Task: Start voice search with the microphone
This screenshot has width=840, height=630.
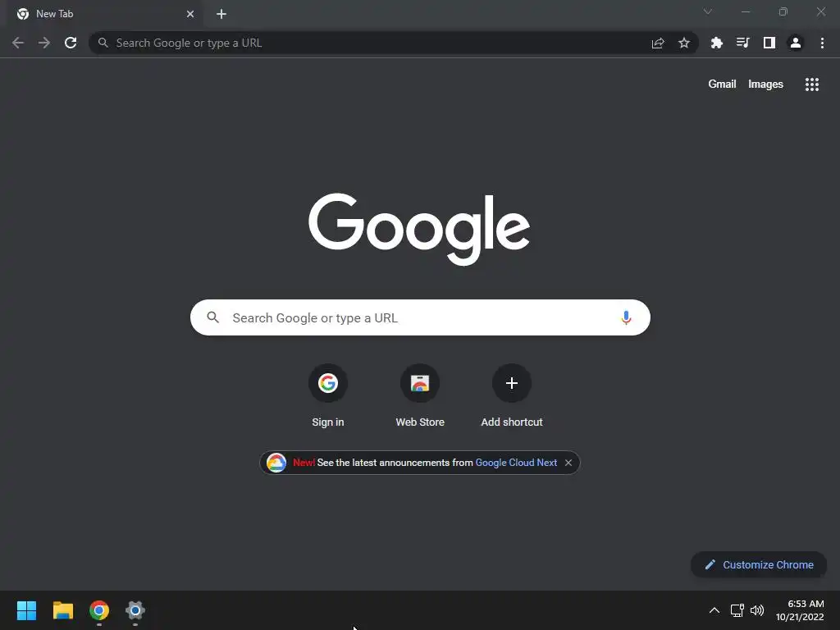Action: point(626,317)
